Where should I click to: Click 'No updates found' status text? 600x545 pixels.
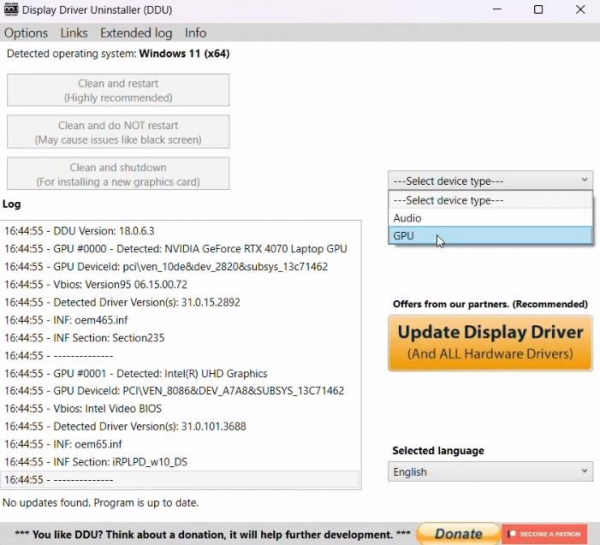(x=101, y=503)
